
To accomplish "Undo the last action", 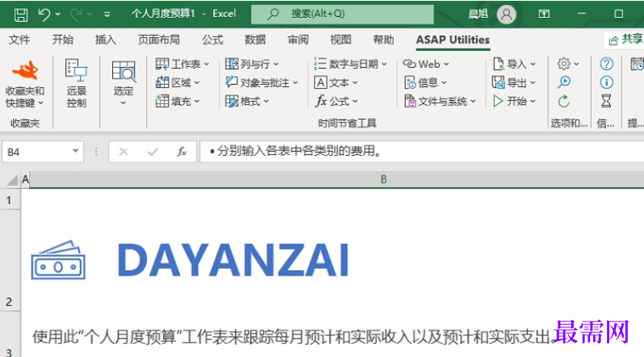I will (x=44, y=15).
